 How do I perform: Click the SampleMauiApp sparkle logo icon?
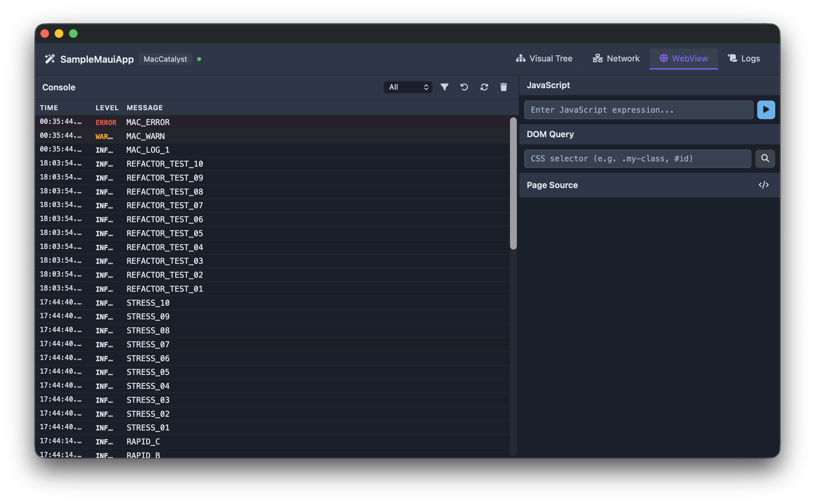49,59
